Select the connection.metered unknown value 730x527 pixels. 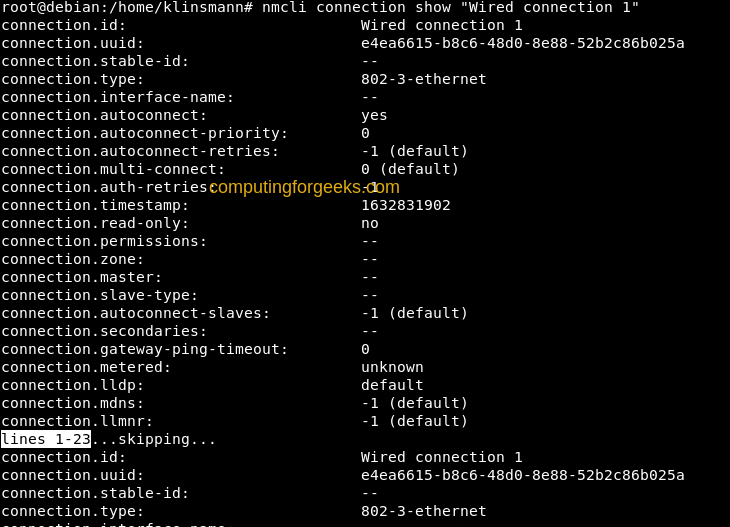pyautogui.click(x=392, y=367)
